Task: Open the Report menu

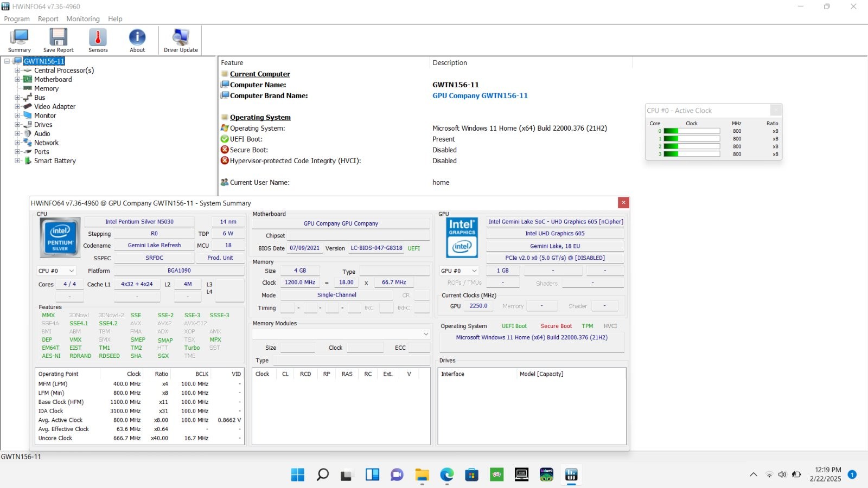Action: (48, 19)
